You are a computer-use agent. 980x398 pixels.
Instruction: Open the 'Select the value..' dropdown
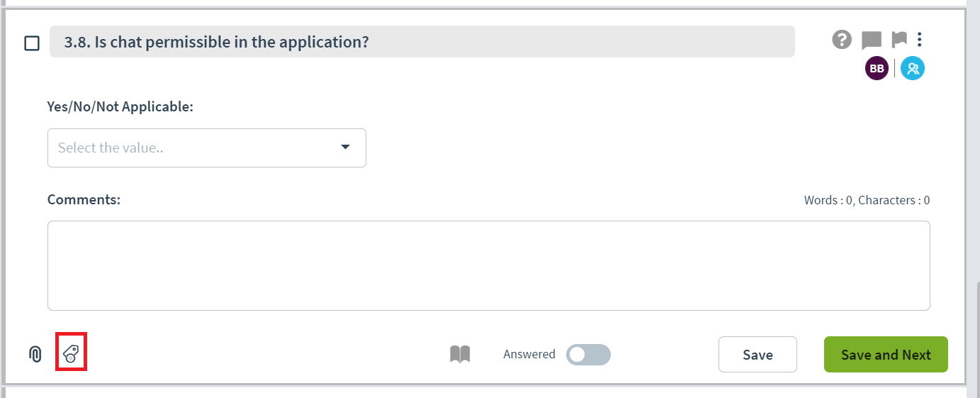click(207, 148)
